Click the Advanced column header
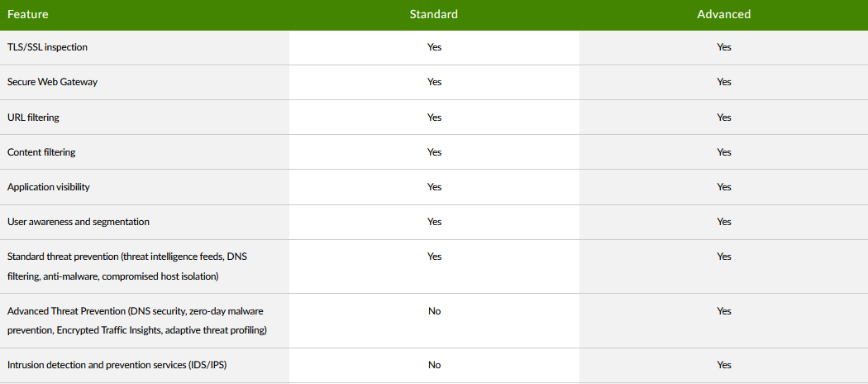The height and width of the screenshot is (384, 868). click(723, 14)
